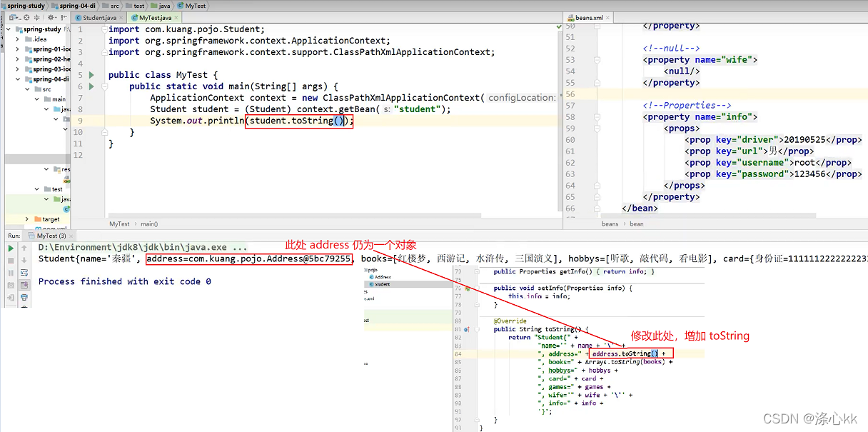Select spring-01-ioc module in tree
Image resolution: width=868 pixels, height=432 pixels.
pyautogui.click(x=47, y=49)
